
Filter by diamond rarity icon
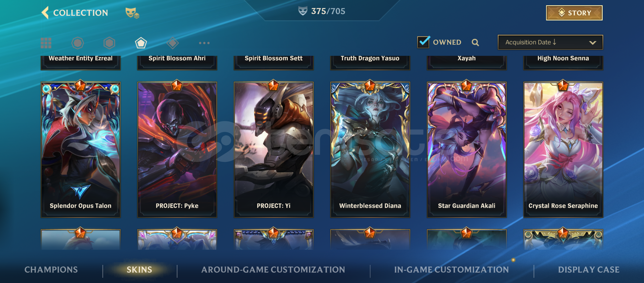173,43
